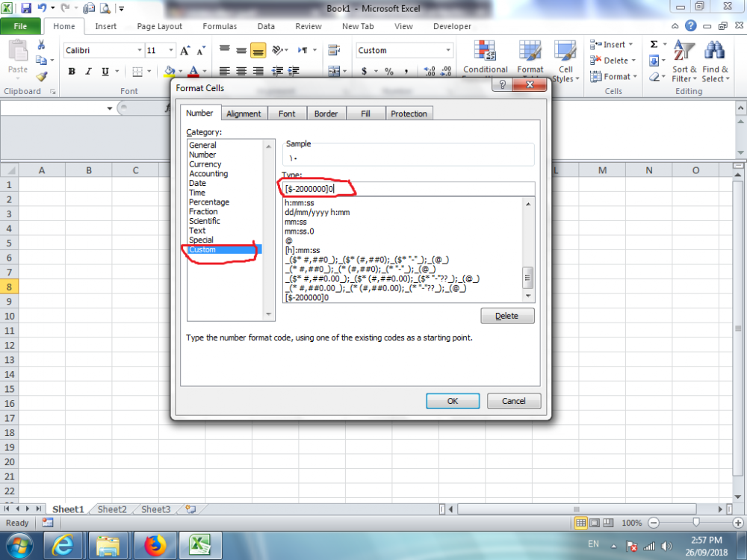Image resolution: width=747 pixels, height=560 pixels.
Task: Click the Delete button for custom format
Action: (x=507, y=316)
